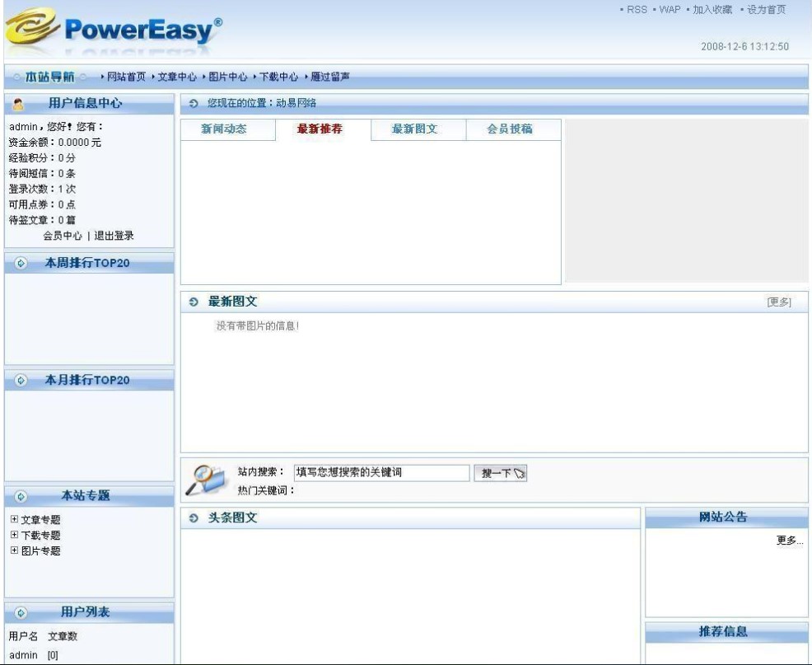Click the 2008-12-6 date and time text
Screen dimensions: 812x665
(x=744, y=47)
